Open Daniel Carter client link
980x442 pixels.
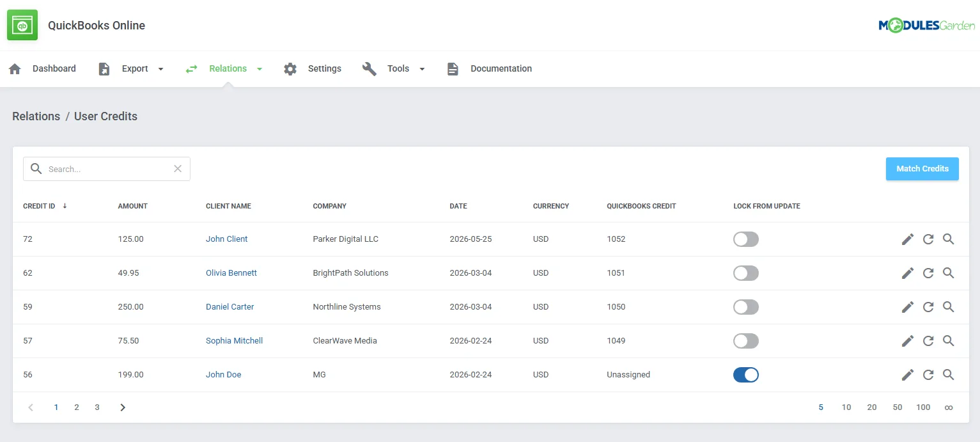[229, 307]
